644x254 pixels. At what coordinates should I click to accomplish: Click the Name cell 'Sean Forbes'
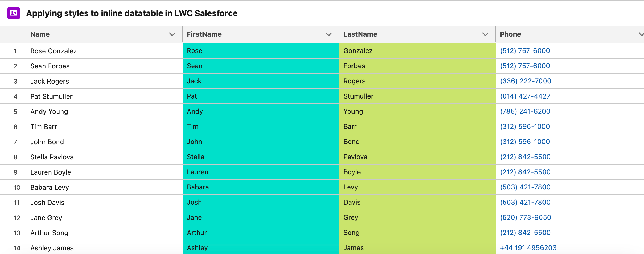(50, 66)
